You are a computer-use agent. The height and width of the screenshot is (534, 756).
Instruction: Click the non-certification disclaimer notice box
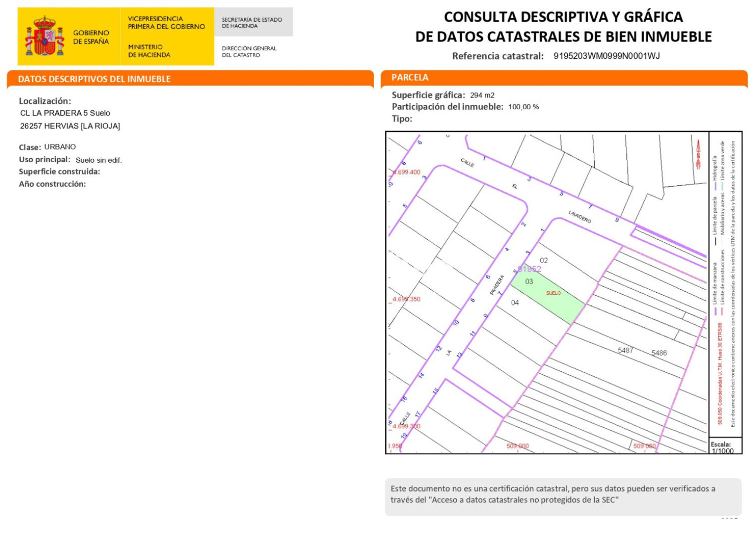point(563,496)
